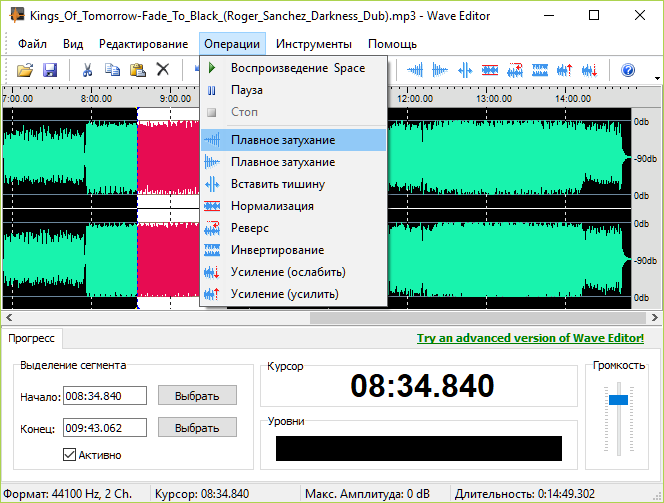664x503 pixels.
Task: Choose the Пауза menu entry
Action: [293, 90]
